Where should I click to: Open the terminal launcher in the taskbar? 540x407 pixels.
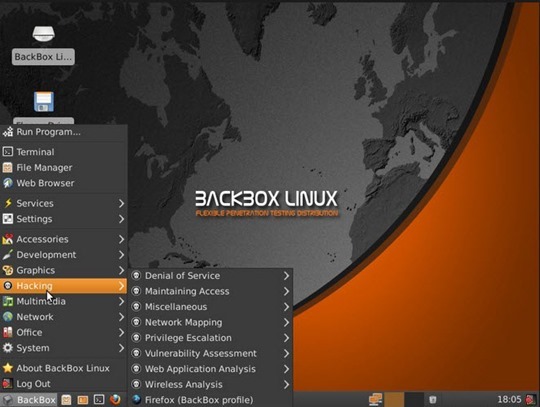click(x=99, y=400)
